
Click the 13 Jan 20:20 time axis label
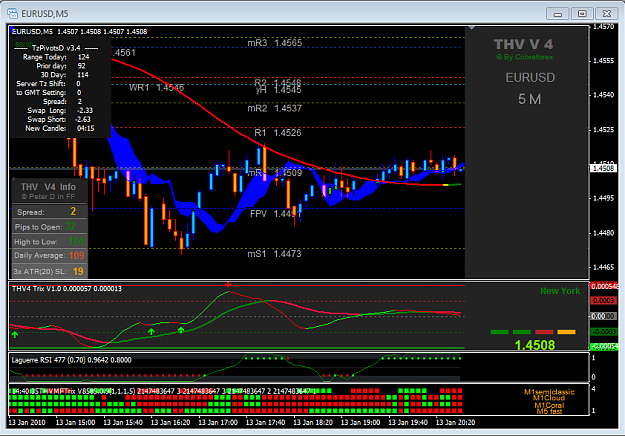click(x=455, y=422)
